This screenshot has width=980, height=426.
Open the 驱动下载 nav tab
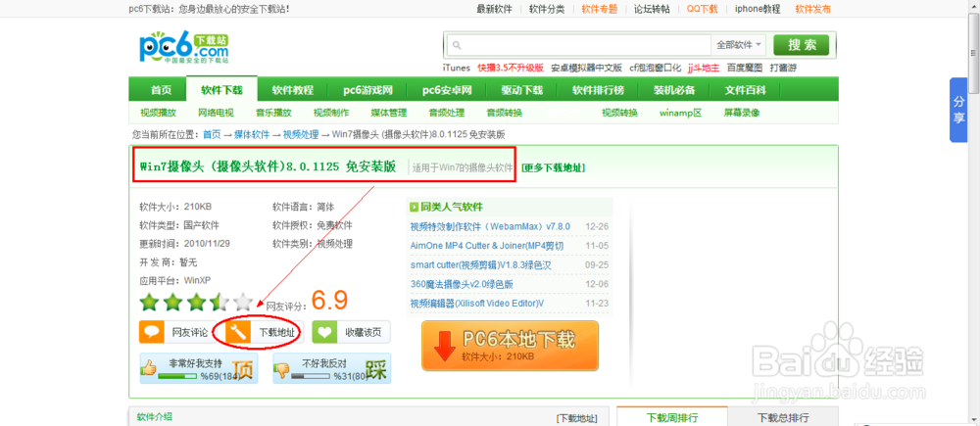[522, 90]
